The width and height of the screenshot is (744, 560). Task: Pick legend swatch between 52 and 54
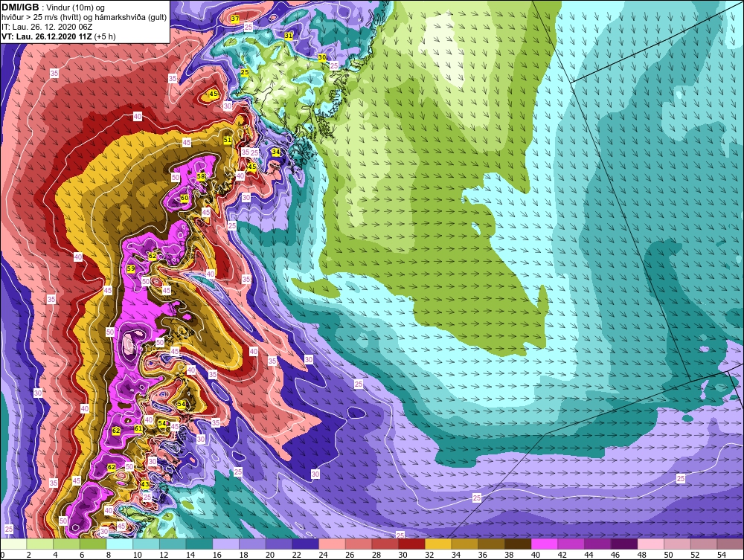point(704,544)
